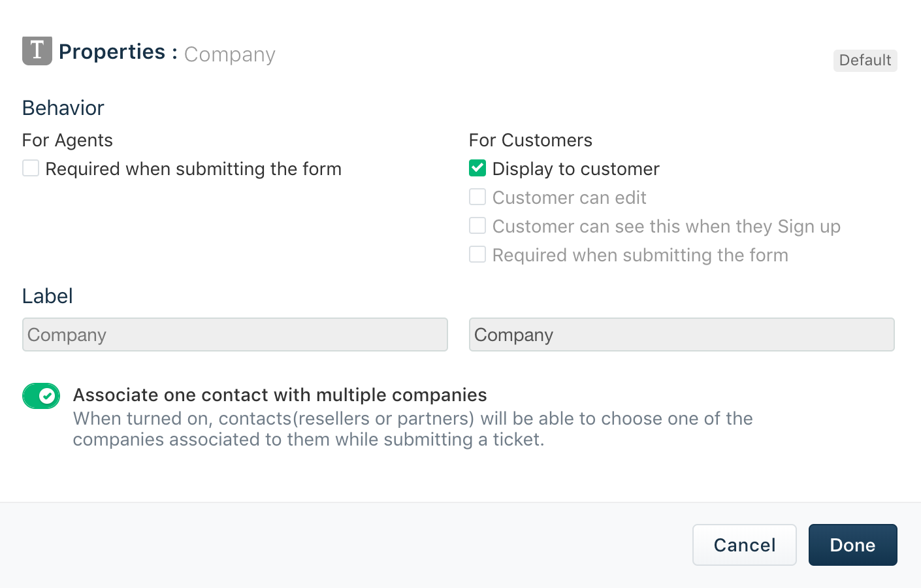
Task: Enable agents' Required when submitting checkbox
Action: (x=31, y=169)
